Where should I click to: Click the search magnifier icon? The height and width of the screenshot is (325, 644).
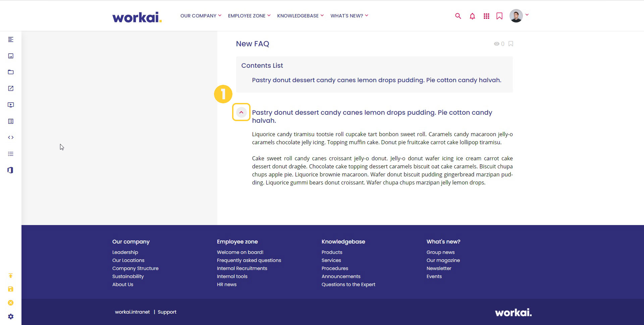(458, 16)
